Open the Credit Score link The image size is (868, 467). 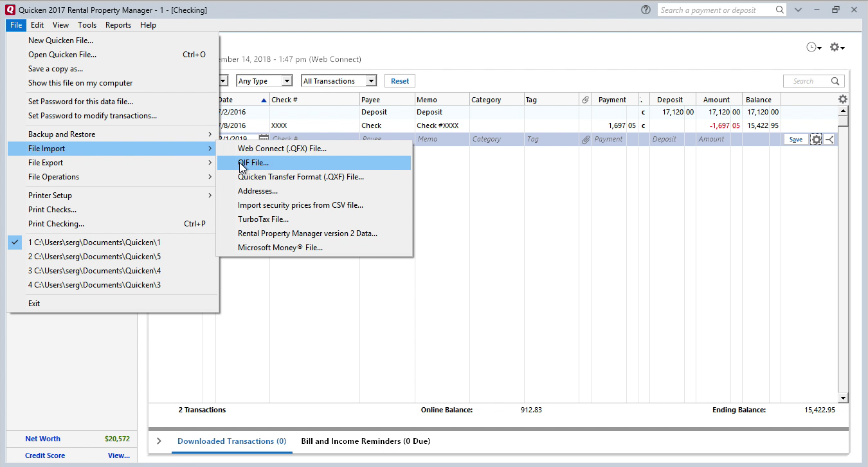tap(45, 455)
